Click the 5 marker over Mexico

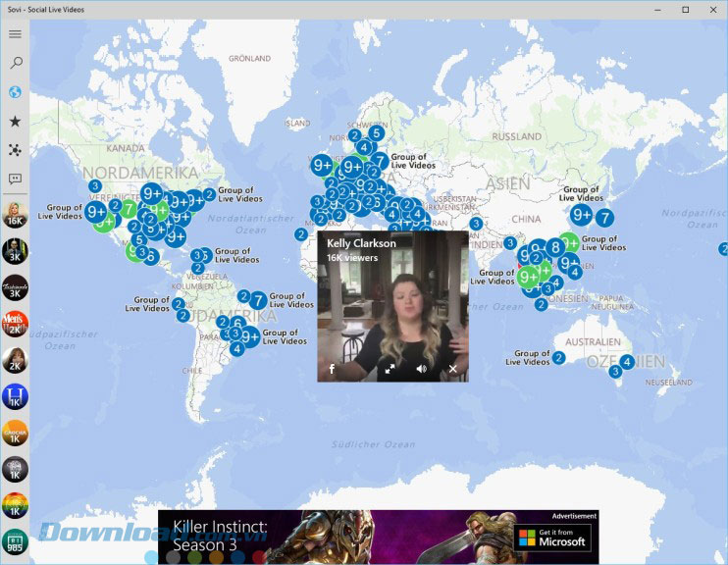tap(139, 240)
